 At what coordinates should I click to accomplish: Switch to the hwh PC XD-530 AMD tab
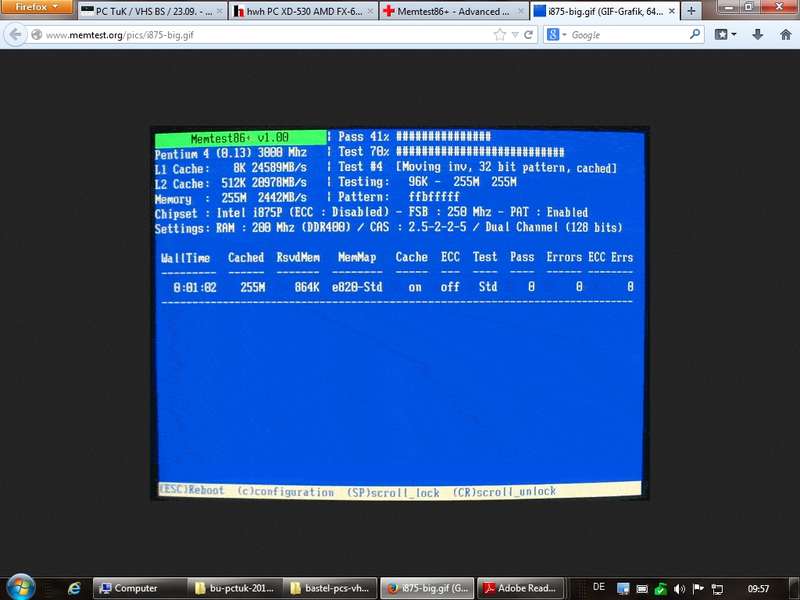tap(302, 12)
